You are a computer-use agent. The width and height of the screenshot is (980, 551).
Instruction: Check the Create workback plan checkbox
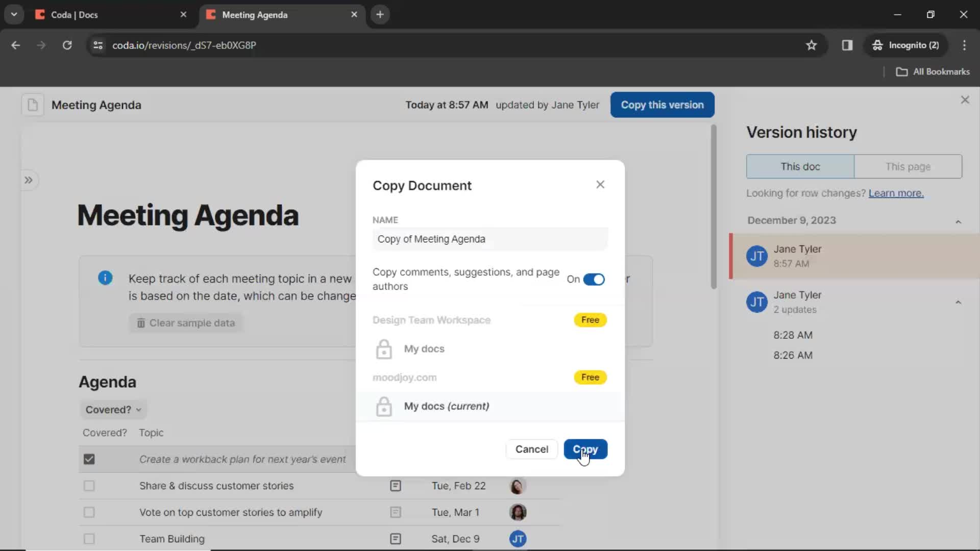(x=88, y=459)
